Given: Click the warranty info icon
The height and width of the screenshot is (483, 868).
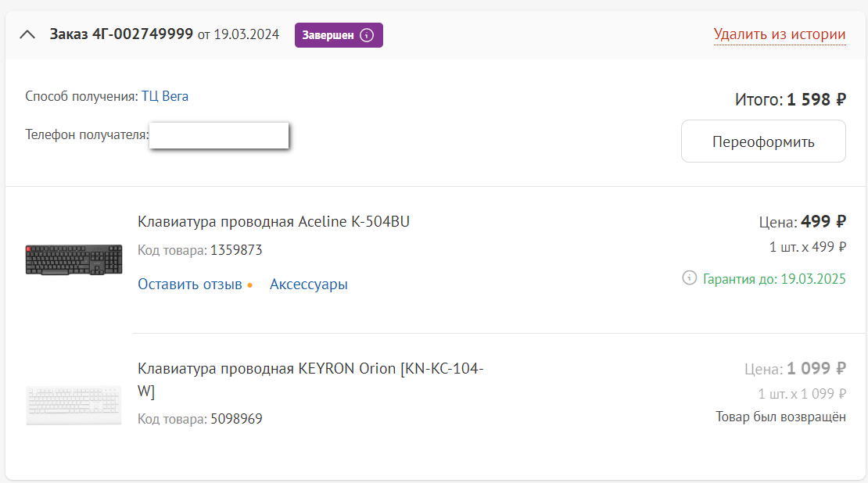Looking at the screenshot, I should click(x=689, y=278).
